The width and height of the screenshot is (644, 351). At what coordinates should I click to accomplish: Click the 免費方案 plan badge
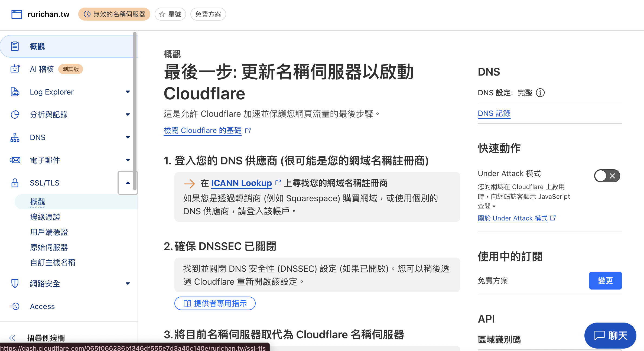[x=208, y=14]
